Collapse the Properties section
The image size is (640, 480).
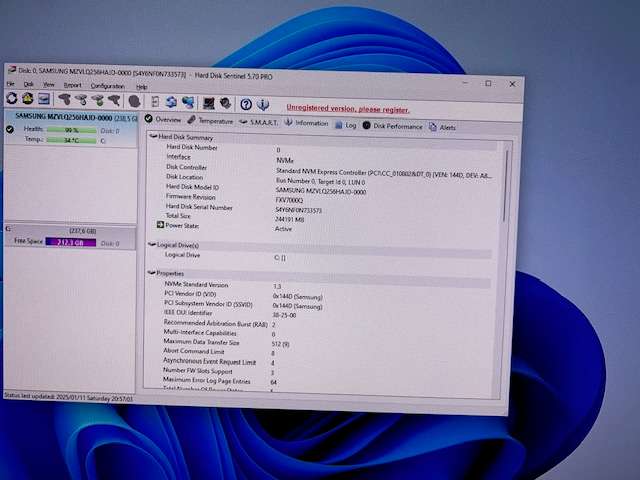coord(150,272)
